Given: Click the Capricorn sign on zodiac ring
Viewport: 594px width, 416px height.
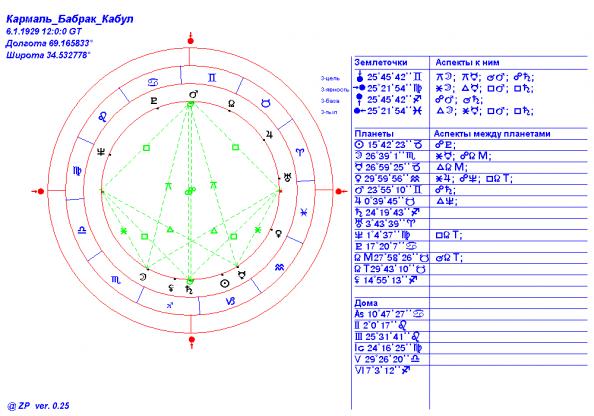Looking at the screenshot, I should (x=230, y=301).
